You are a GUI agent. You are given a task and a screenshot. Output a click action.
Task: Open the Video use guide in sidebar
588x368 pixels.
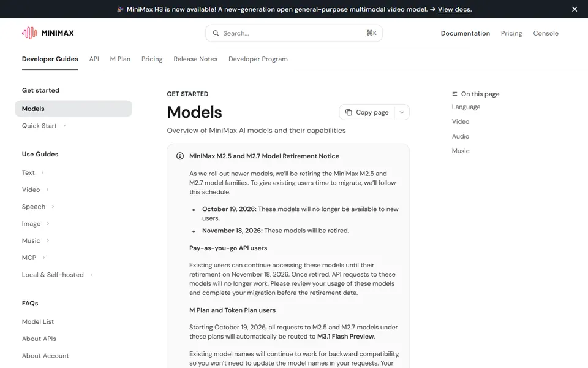(31, 190)
